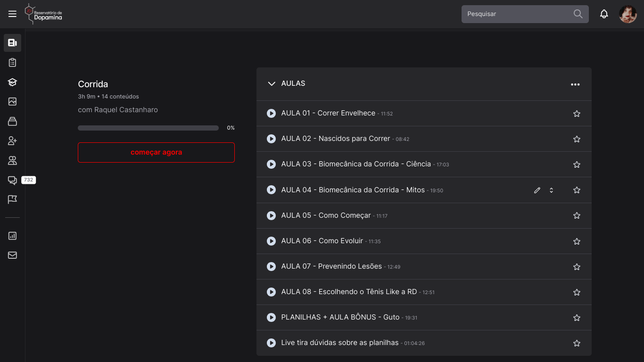Click the "começar agora" button
Image resolution: width=644 pixels, height=362 pixels.
tap(156, 152)
